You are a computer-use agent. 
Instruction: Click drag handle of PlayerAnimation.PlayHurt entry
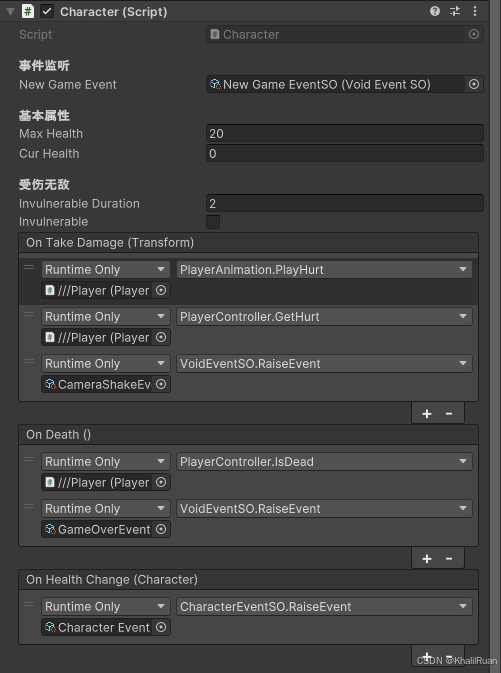tap(29, 267)
